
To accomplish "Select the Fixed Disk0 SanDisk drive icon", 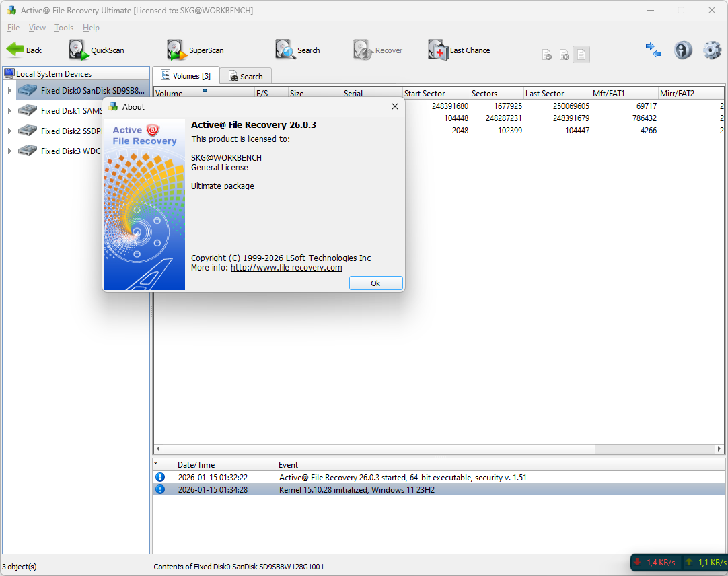I will (x=28, y=90).
